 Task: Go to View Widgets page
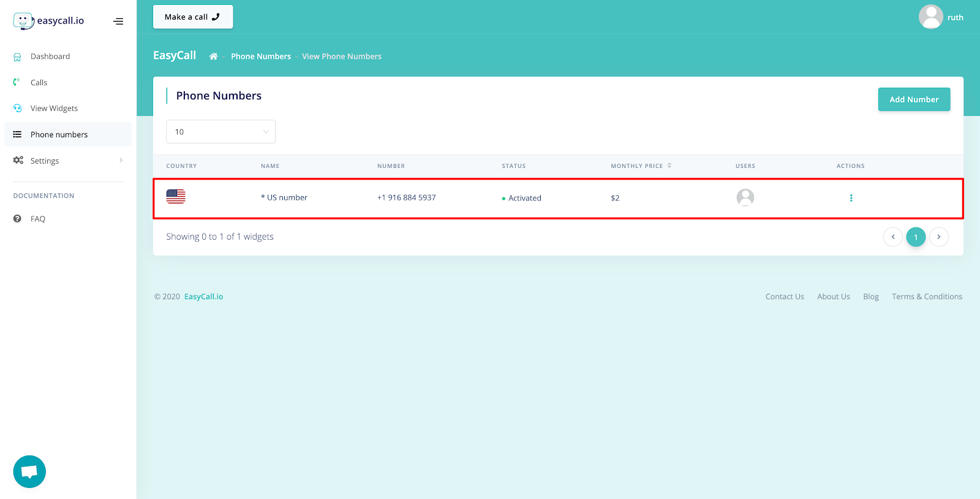54,109
